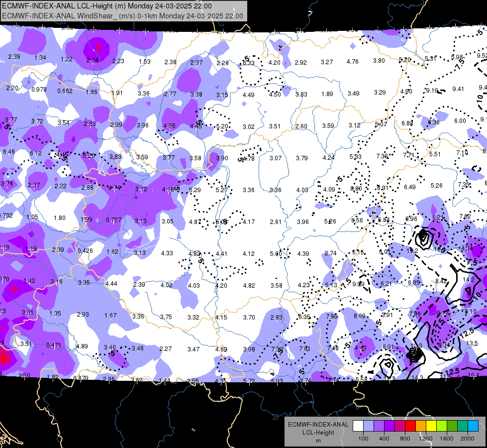Click the grid value 6.12
Image resolution: width=487 pixels, height=448 pixels.
pos(36,153)
